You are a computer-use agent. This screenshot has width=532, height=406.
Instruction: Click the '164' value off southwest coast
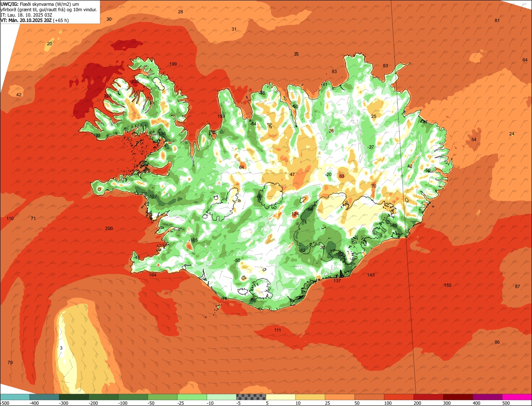pos(153,275)
